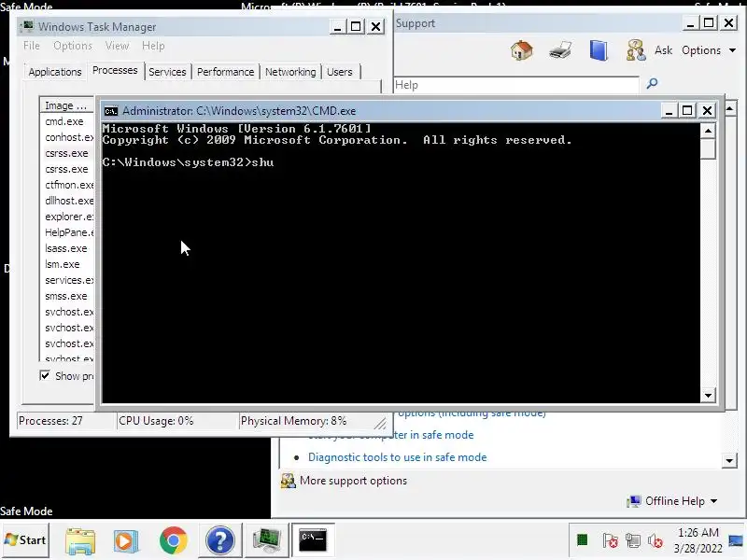Click the Ask people icon in Help
The image size is (747, 560).
click(x=636, y=50)
